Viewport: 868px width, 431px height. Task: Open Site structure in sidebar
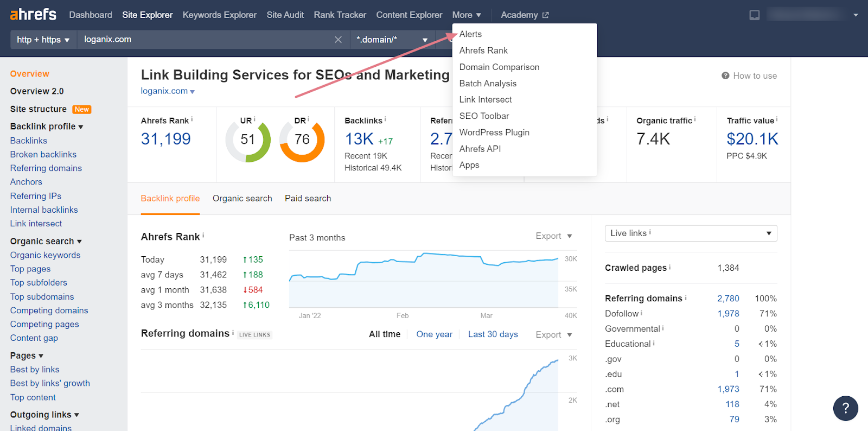(x=39, y=109)
